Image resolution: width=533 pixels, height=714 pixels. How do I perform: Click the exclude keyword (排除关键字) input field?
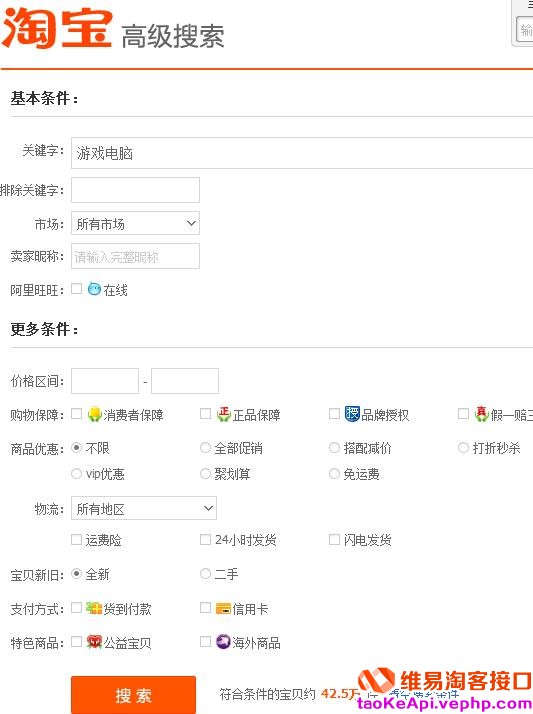tap(135, 190)
